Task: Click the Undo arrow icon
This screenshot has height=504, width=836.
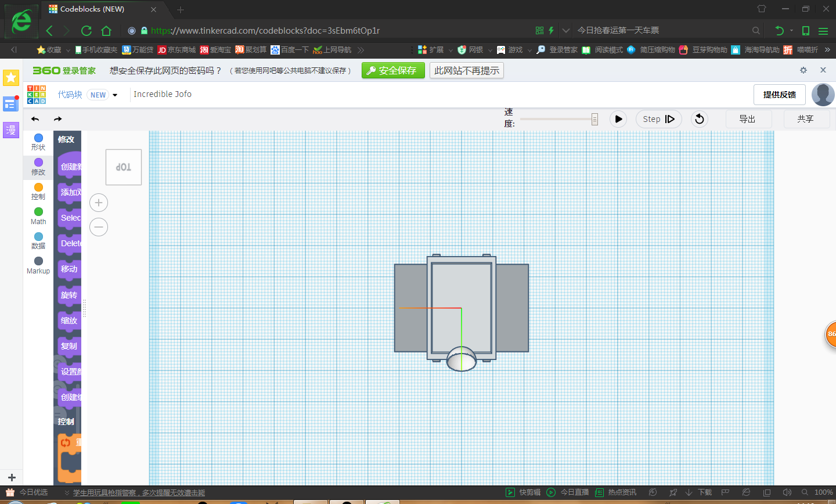Action: coord(35,119)
